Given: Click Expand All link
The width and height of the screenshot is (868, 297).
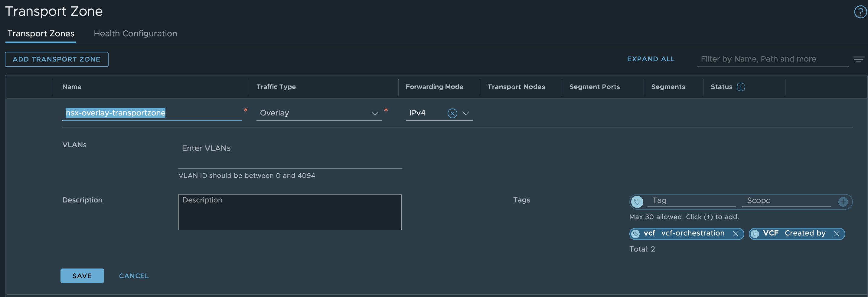Looking at the screenshot, I should tap(650, 59).
